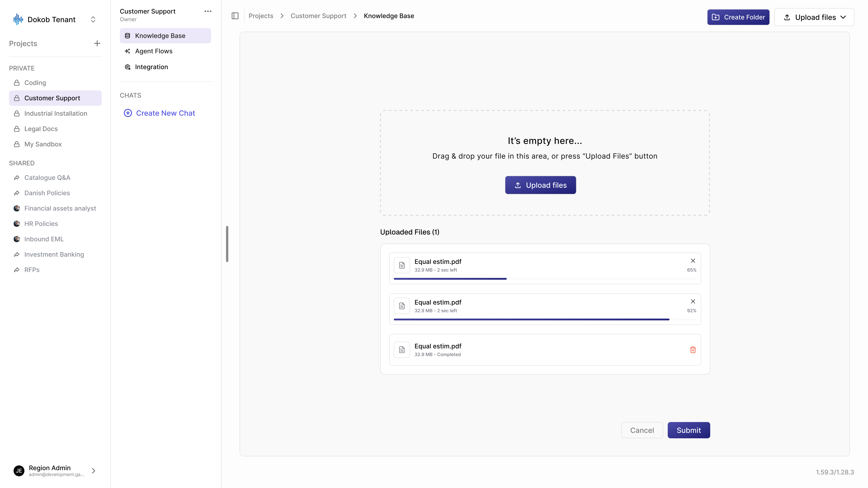Click the Create Folder button
The width and height of the screenshot is (868, 488).
click(x=738, y=17)
